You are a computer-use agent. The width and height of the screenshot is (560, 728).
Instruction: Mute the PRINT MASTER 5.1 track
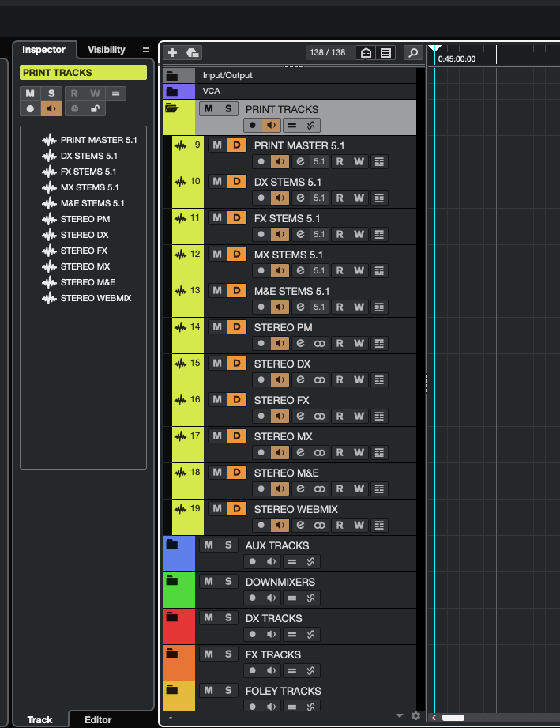click(x=216, y=145)
